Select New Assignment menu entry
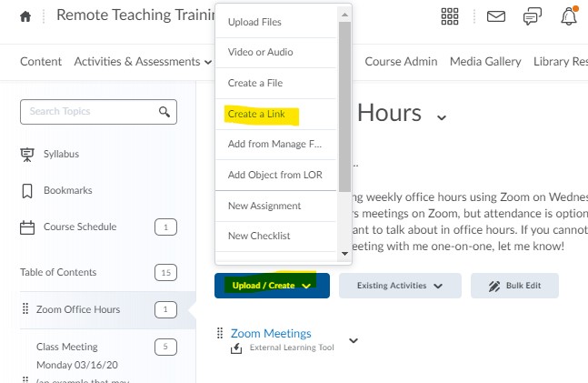 264,206
